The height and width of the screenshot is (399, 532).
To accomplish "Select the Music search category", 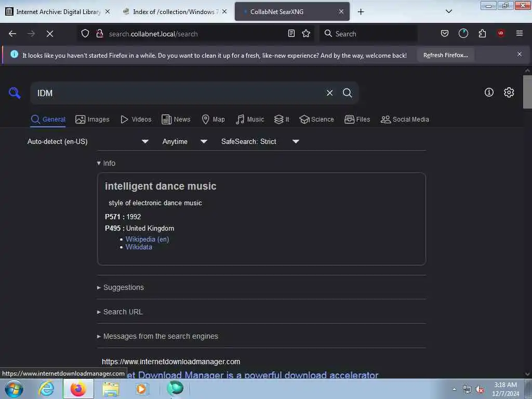I will pyautogui.click(x=250, y=119).
